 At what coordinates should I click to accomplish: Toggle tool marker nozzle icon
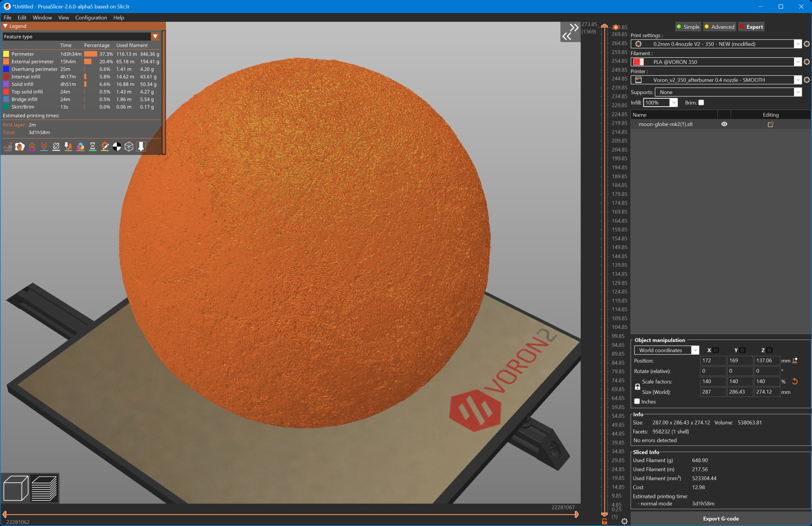(141, 147)
